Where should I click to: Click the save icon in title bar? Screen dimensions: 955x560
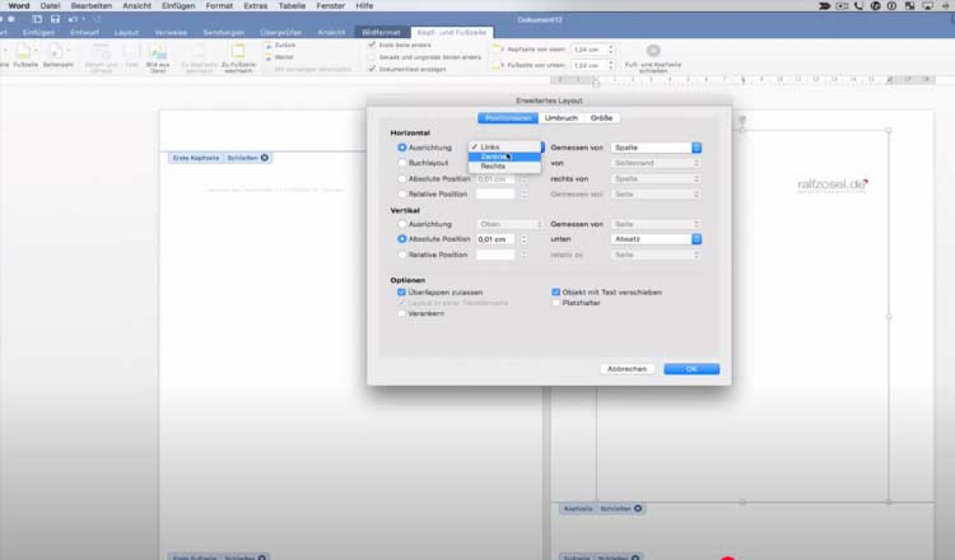click(x=55, y=18)
